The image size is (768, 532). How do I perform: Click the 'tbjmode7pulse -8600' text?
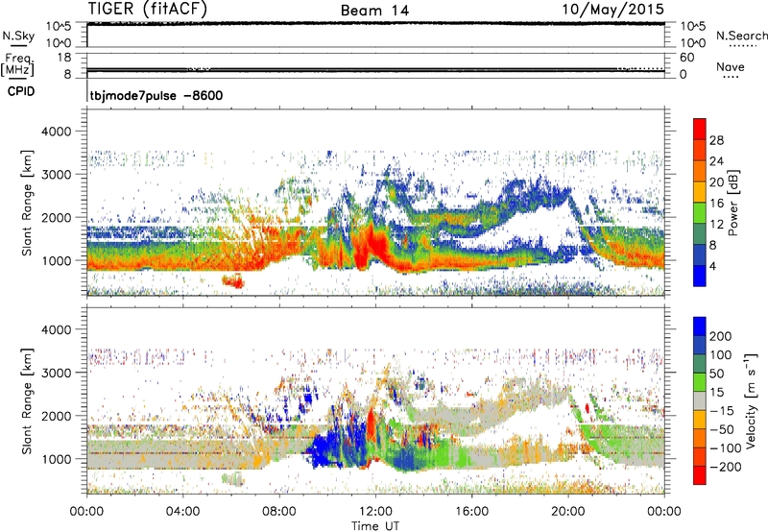[156, 95]
